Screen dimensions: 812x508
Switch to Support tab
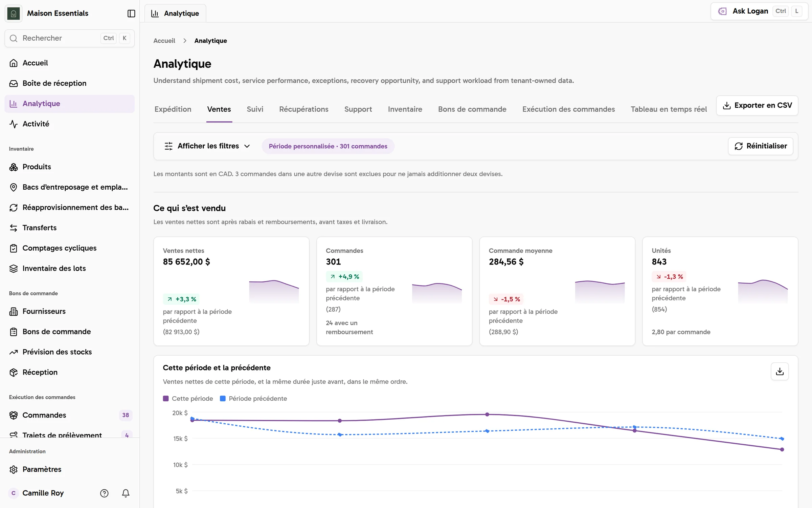pos(358,109)
